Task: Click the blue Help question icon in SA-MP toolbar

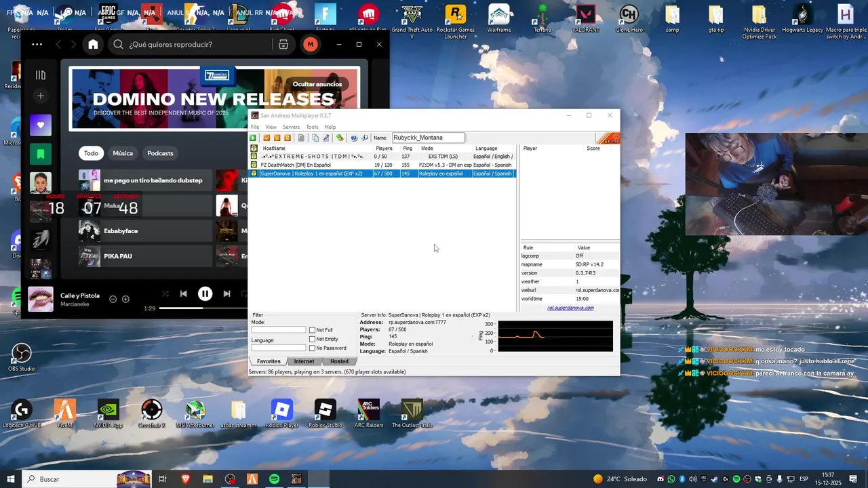Action: pyautogui.click(x=354, y=138)
